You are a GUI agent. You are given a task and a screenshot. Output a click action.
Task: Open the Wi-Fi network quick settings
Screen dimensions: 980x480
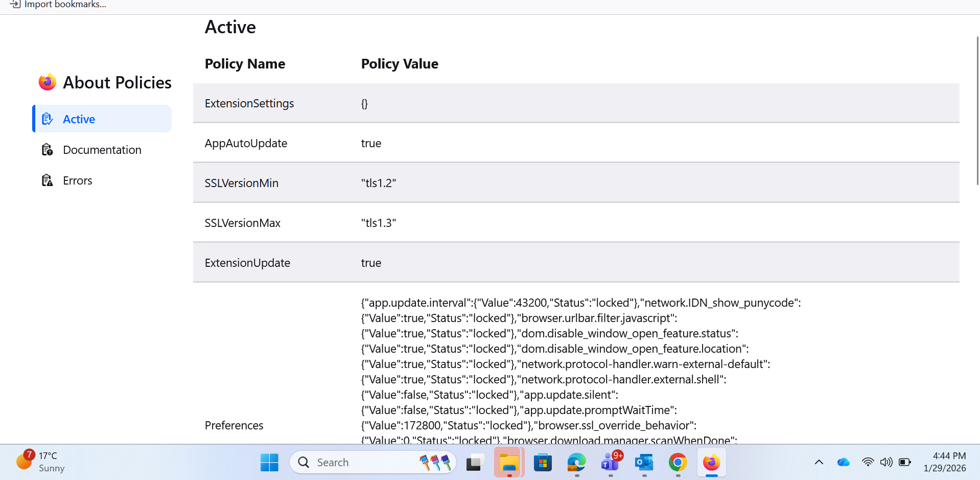[868, 462]
